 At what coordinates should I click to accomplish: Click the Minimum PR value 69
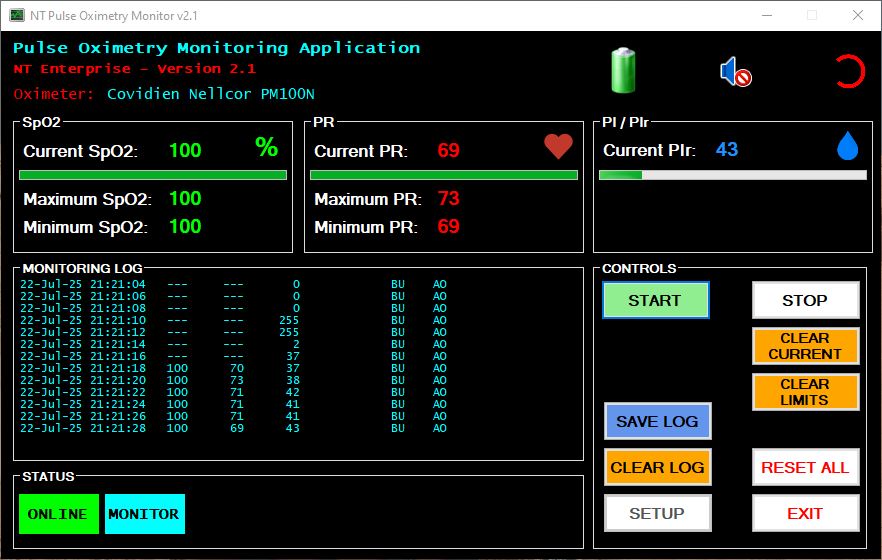[x=448, y=227]
